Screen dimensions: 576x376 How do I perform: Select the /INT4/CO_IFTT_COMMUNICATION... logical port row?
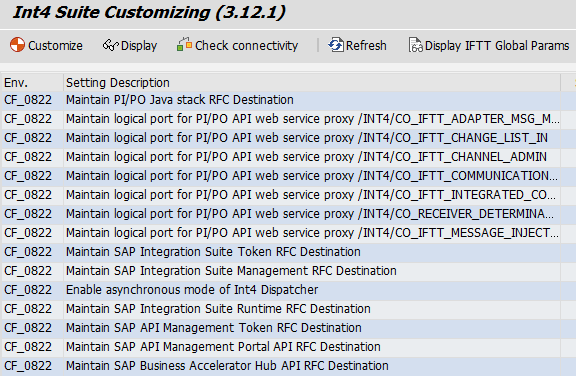click(312, 176)
